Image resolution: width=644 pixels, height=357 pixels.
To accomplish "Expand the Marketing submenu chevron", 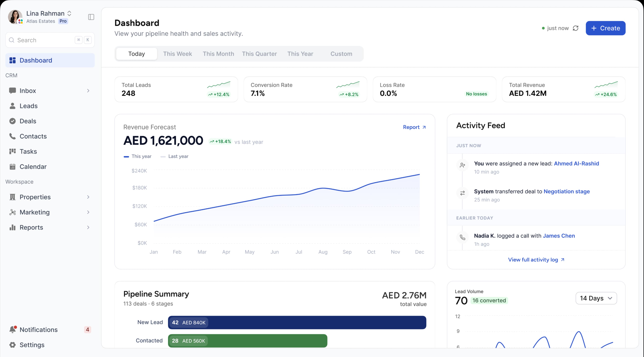I will 88,212.
